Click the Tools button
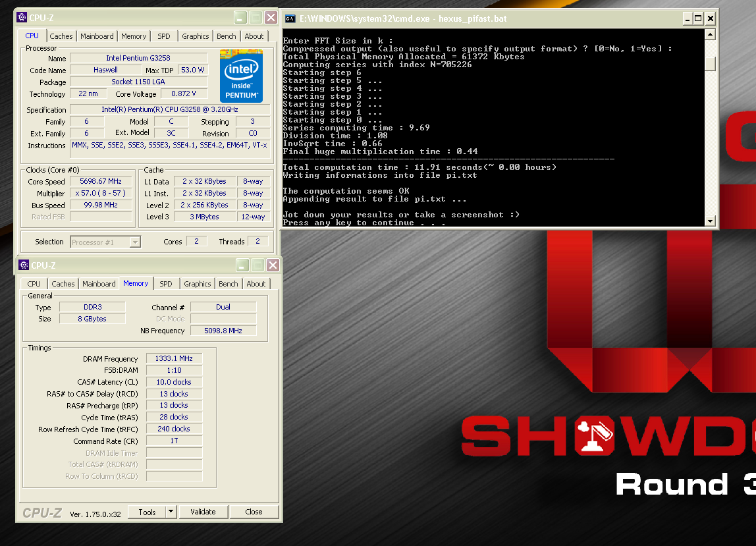This screenshot has height=546, width=756. coord(147,512)
